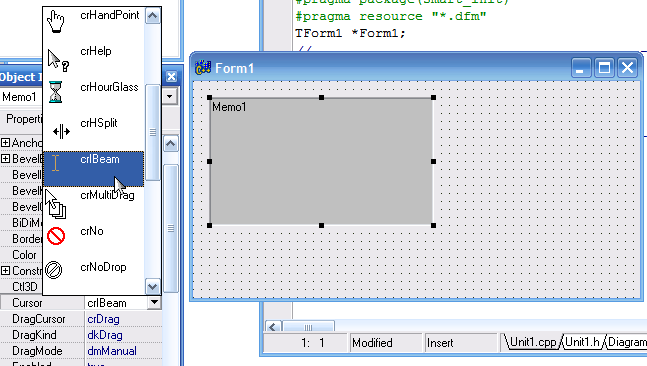The height and width of the screenshot is (366, 647).
Task: Select the Memo1 component on Form1
Action: pos(321,161)
